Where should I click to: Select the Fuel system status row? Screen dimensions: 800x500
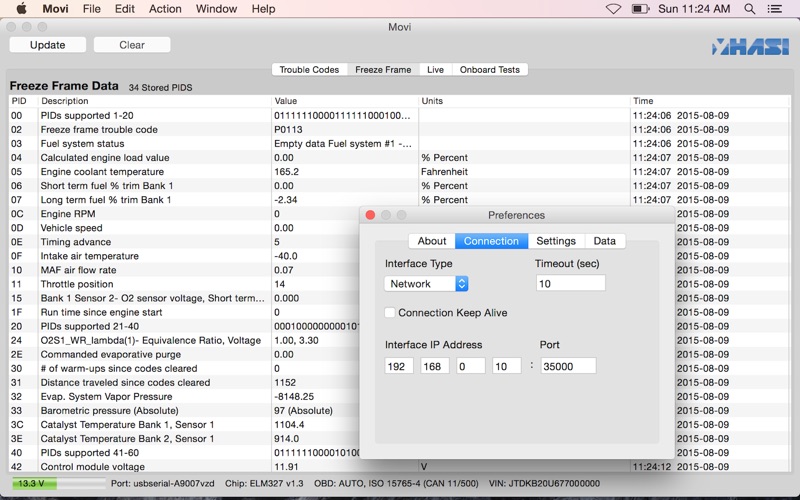(x=399, y=144)
